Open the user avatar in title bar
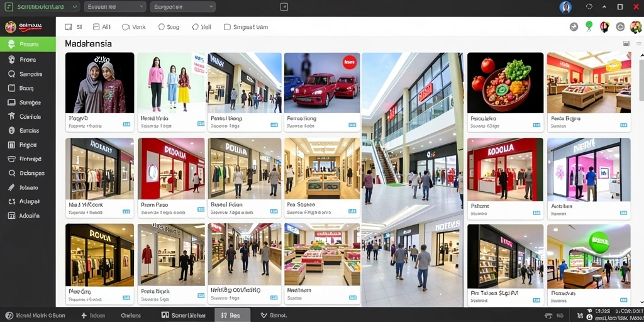This screenshot has width=644, height=322. coord(565,7)
